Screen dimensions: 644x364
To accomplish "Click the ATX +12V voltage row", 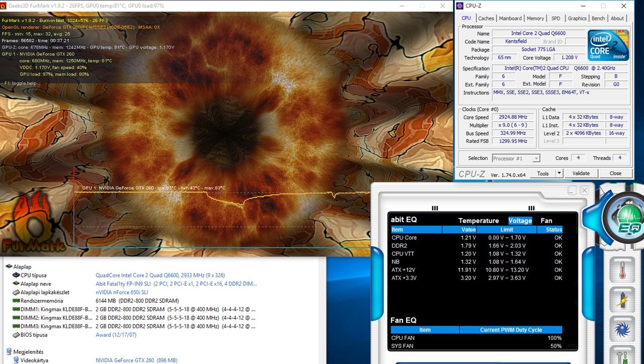I will click(x=476, y=270).
